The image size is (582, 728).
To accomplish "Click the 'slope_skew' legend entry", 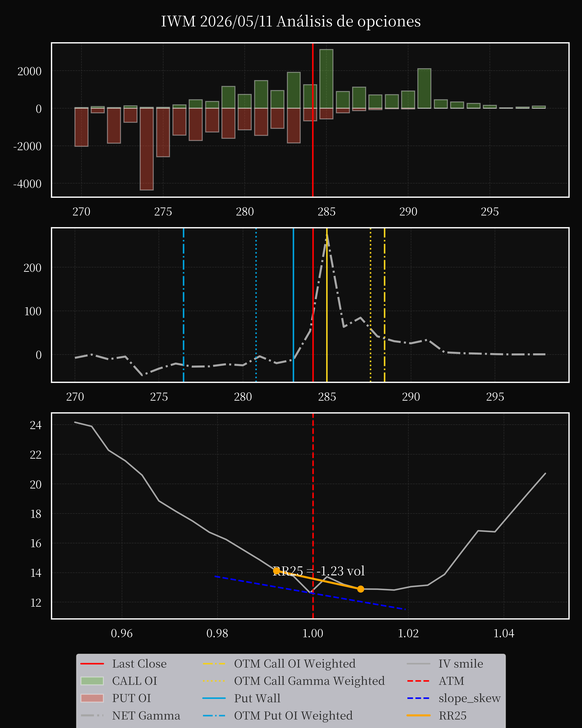I will [x=454, y=698].
